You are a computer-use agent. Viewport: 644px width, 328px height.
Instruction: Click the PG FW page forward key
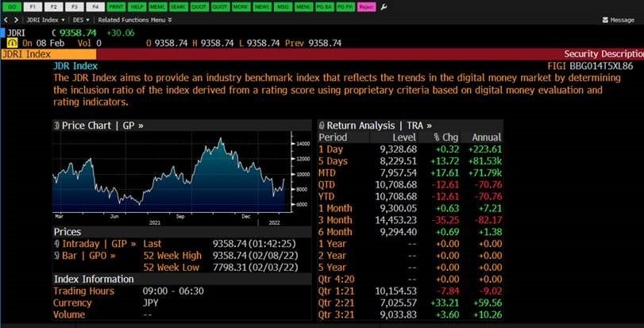click(x=345, y=7)
